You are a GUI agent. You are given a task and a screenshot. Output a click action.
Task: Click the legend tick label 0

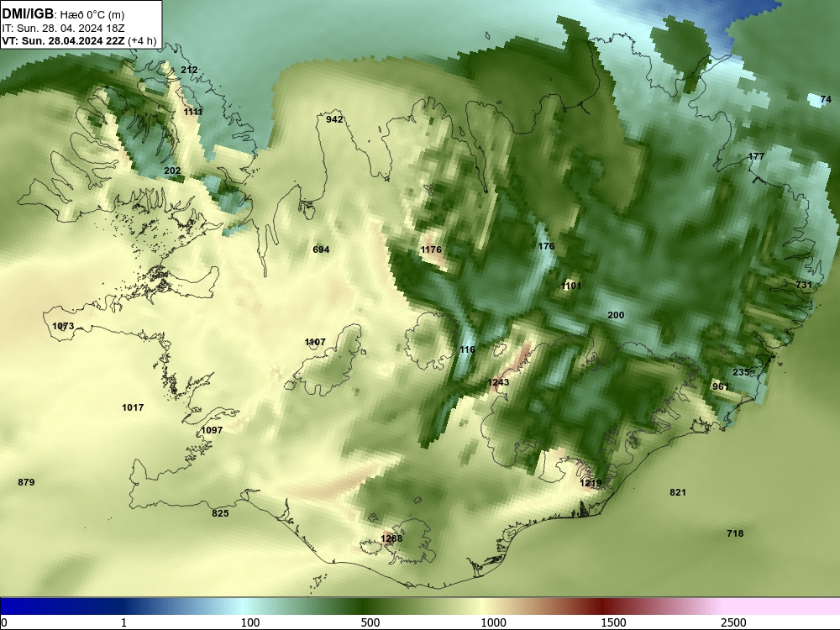coord(4,622)
